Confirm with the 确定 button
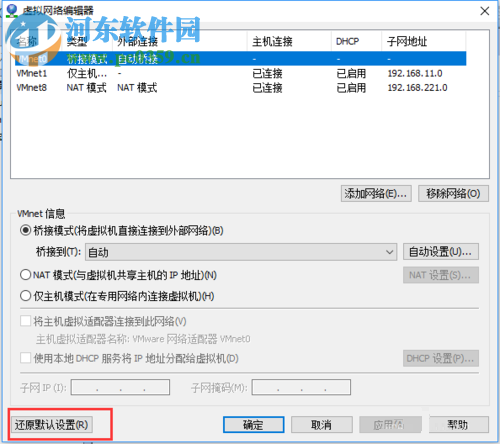 [x=254, y=425]
